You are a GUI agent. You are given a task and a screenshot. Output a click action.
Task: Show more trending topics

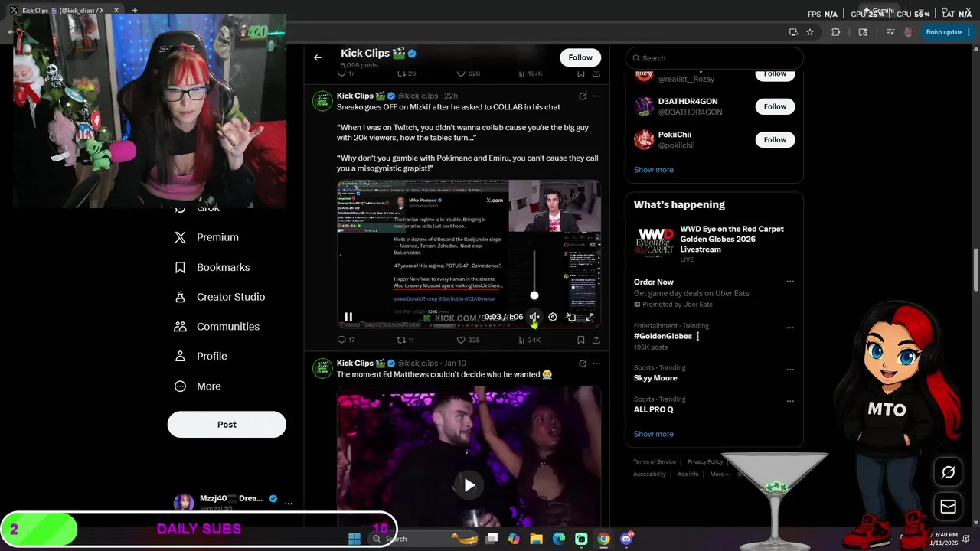(654, 434)
